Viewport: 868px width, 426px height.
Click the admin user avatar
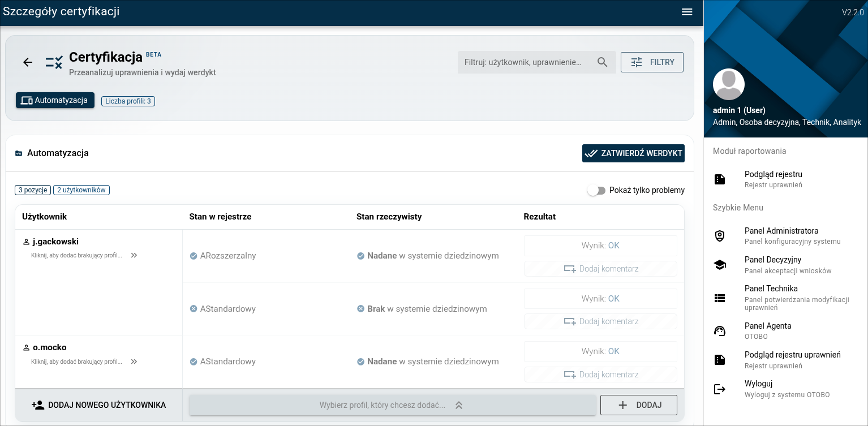coord(728,84)
